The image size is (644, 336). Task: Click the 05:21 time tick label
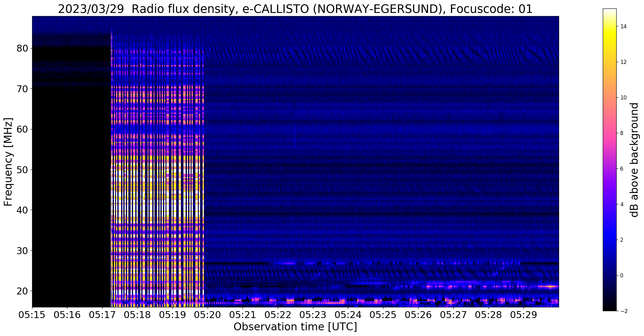pos(243,314)
